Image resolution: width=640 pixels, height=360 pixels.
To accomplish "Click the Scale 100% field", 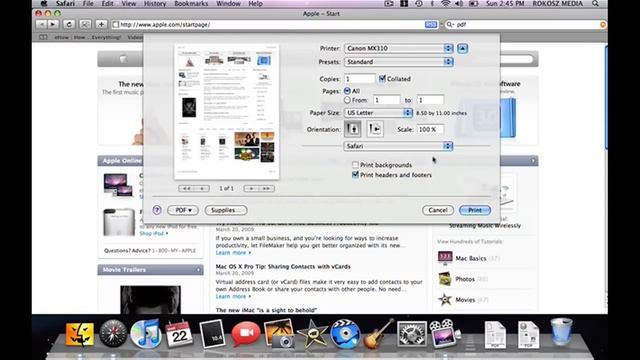I will click(430, 129).
